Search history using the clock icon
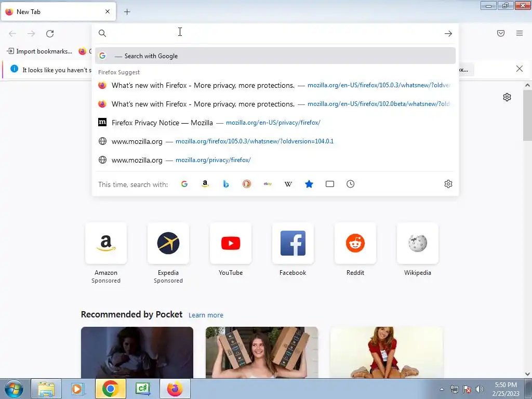 coord(351,184)
